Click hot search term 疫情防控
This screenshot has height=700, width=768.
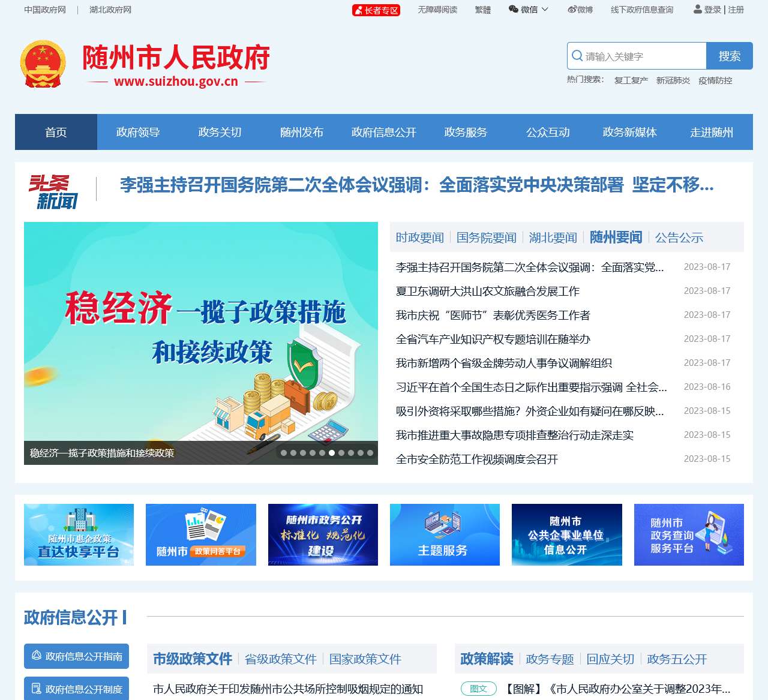click(715, 80)
